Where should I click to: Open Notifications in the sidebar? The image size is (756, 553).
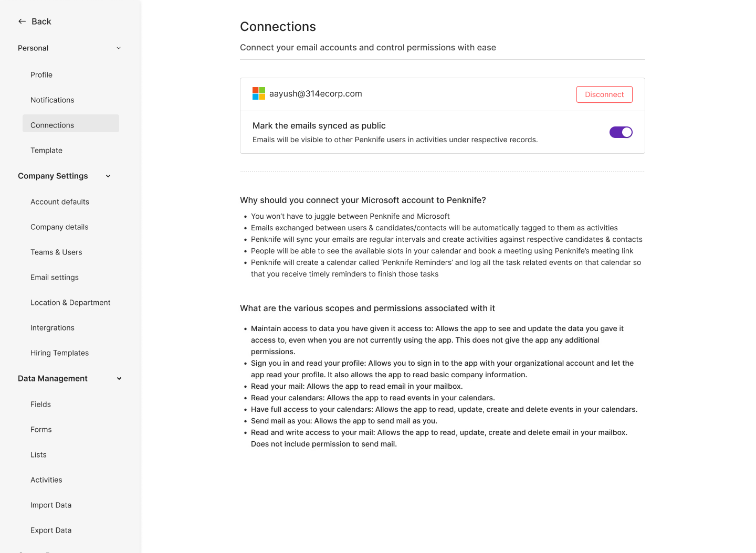click(52, 100)
